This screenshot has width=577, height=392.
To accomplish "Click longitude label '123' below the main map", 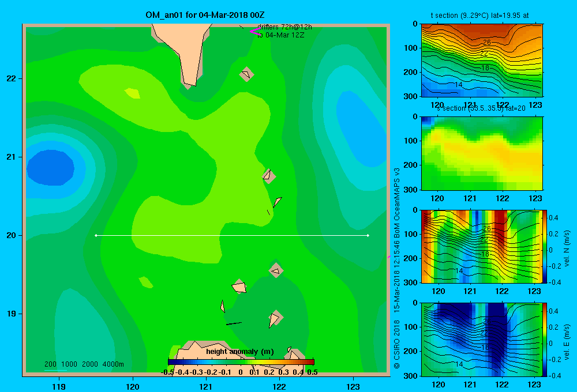I will [353, 386].
